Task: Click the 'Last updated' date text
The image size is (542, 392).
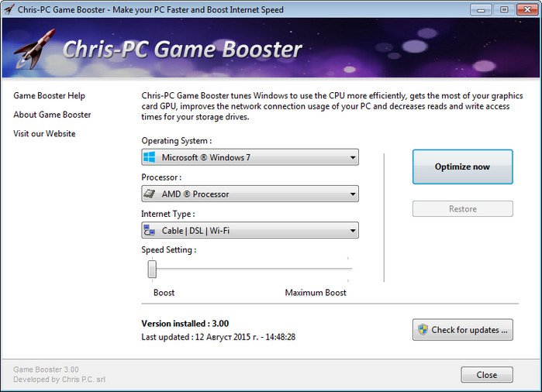Action: [218, 337]
